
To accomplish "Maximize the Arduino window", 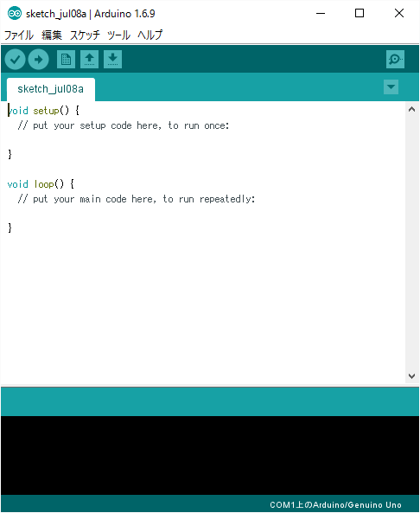I will pos(360,14).
